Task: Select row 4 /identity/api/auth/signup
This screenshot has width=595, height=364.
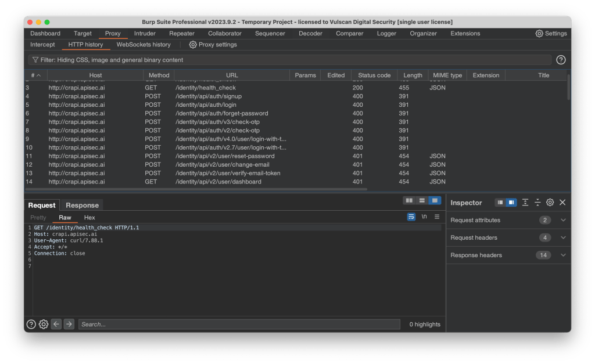Action: (296, 96)
